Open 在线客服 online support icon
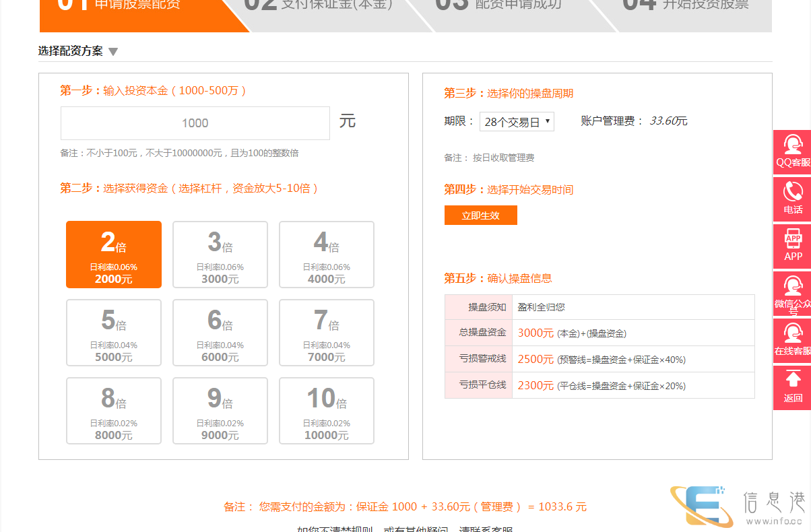Screen dimensions: 811x532 click(792, 334)
